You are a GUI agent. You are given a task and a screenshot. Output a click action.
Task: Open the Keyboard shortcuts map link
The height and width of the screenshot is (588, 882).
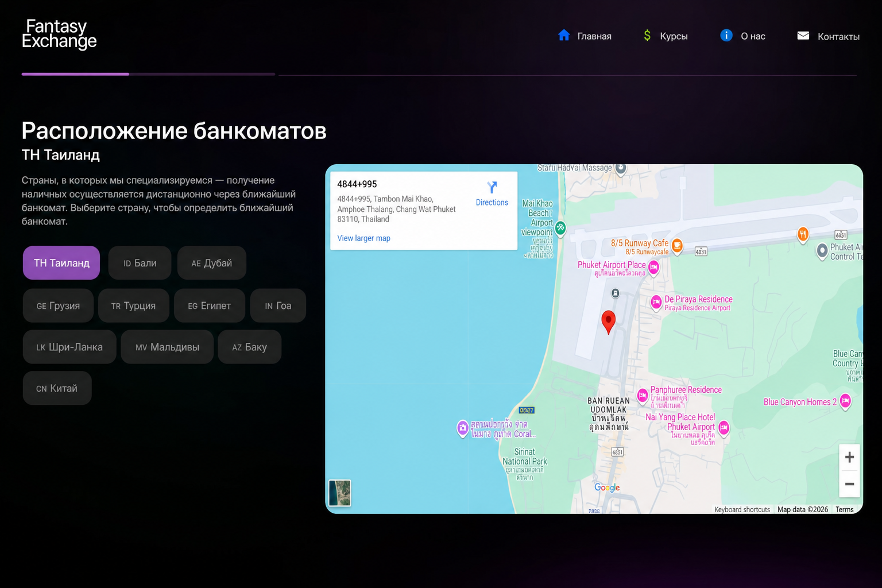(742, 509)
